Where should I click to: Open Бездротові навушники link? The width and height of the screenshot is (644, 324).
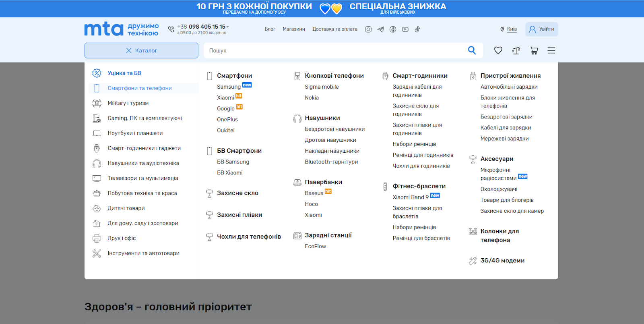[334, 129]
